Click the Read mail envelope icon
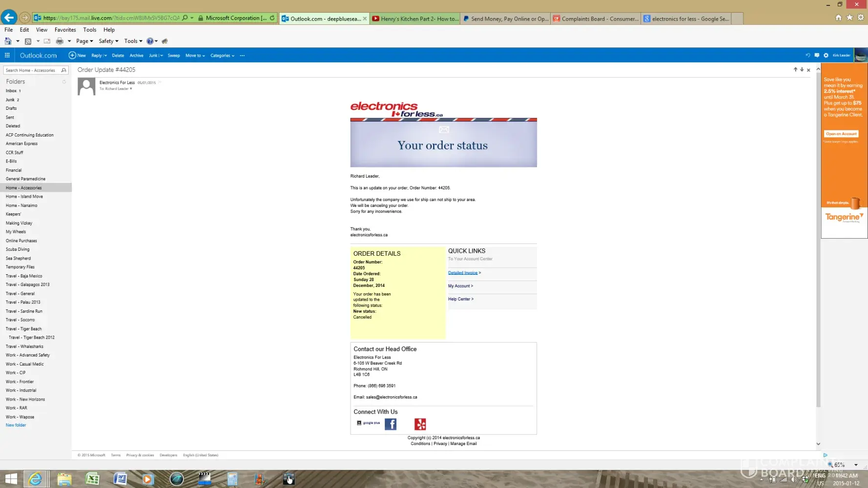The height and width of the screenshot is (488, 868). click(47, 41)
